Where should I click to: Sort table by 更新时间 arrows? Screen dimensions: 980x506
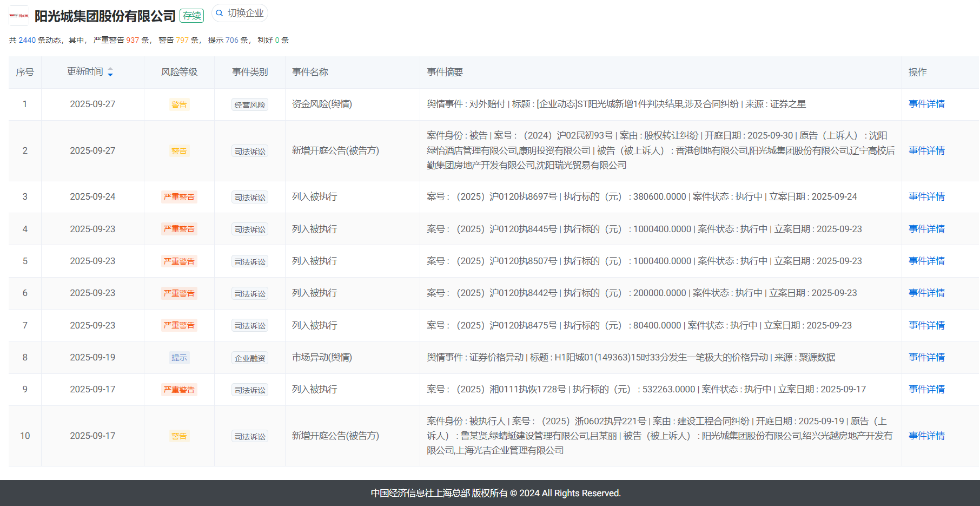(110, 72)
